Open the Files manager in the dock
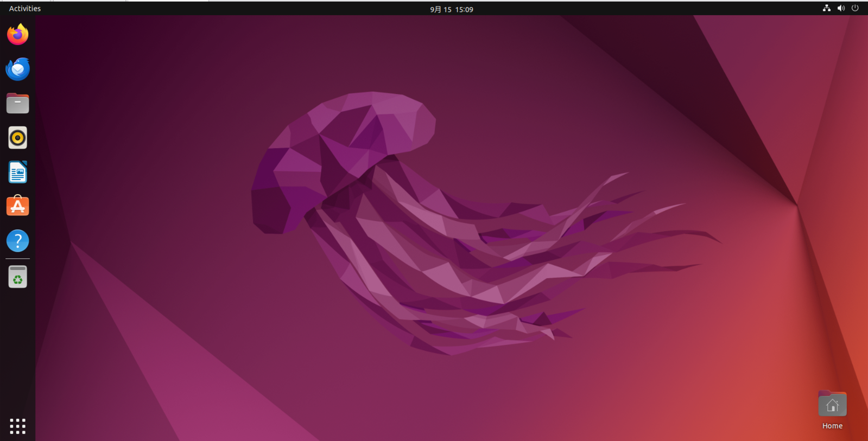This screenshot has height=441, width=868. point(17,103)
